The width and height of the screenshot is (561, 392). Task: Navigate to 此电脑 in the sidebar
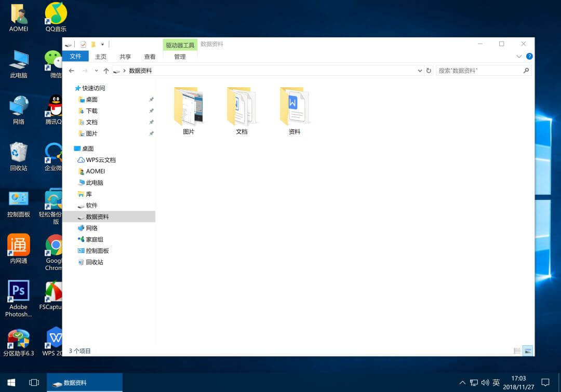95,183
